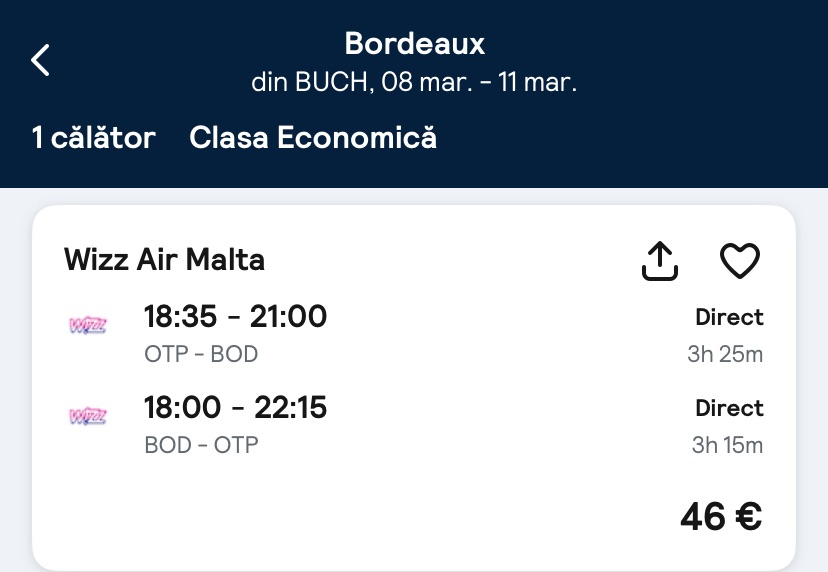The image size is (828, 572).
Task: Click the 3h 15m duration text
Action: (727, 445)
